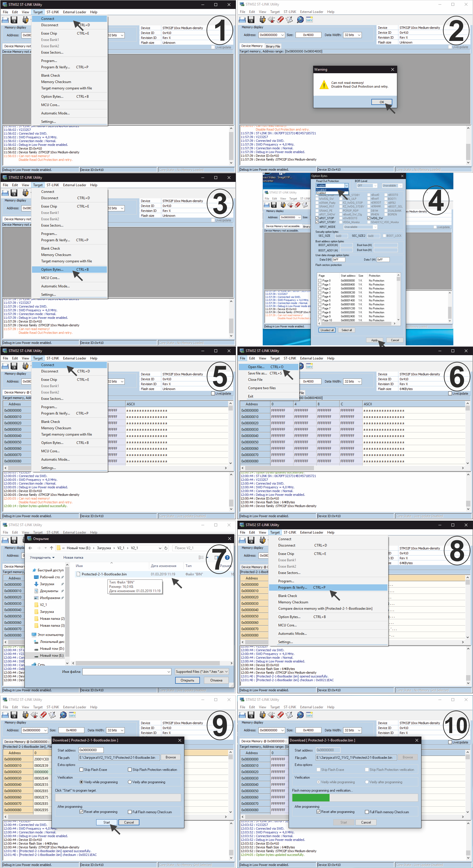Click the Program verify icon in step 2 window

pyautogui.click(x=289, y=20)
